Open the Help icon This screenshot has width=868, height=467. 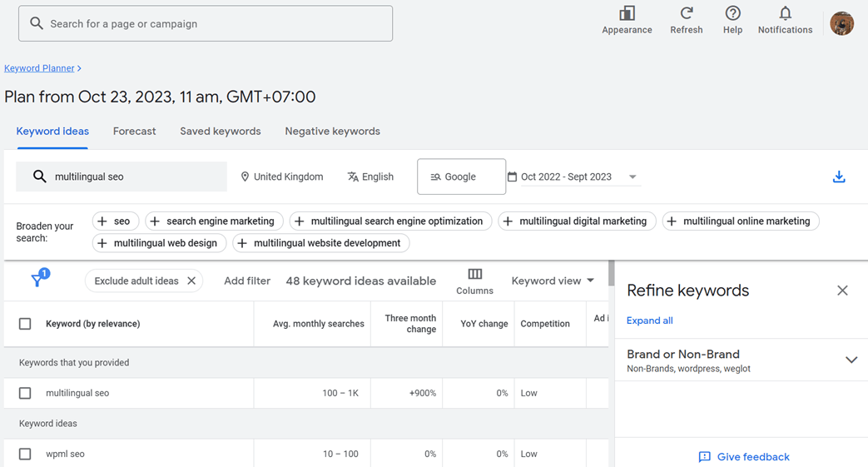(732, 13)
